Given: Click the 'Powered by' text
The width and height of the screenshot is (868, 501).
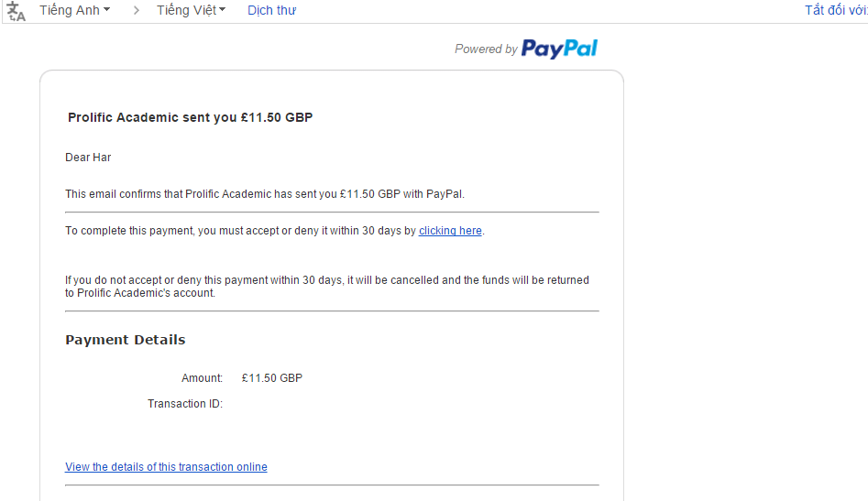Looking at the screenshot, I should pyautogui.click(x=486, y=49).
